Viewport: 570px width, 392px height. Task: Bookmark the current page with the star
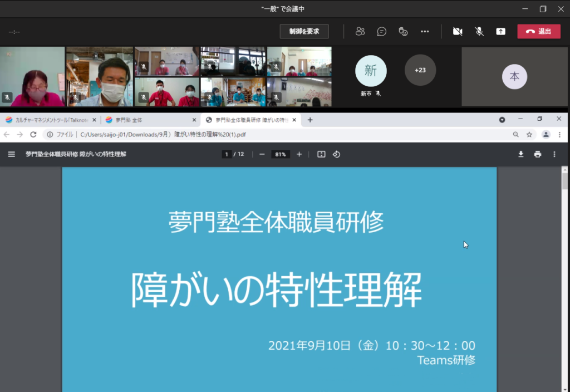coord(529,134)
